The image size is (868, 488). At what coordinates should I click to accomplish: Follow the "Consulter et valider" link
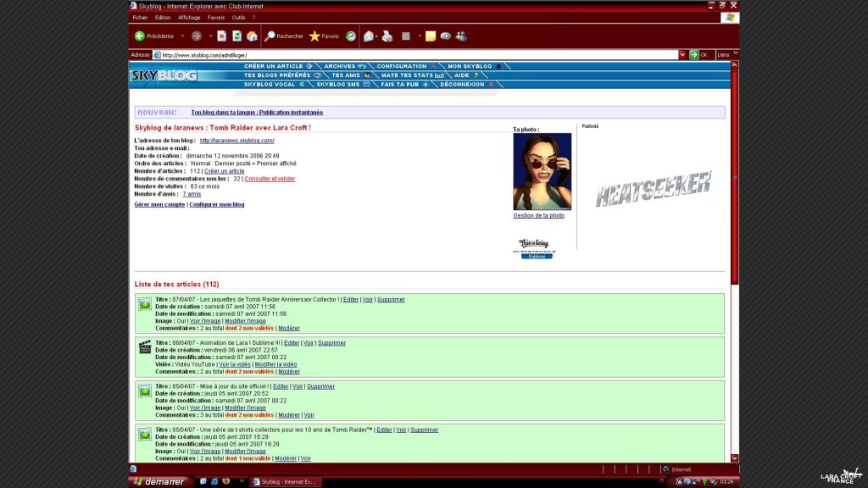[x=270, y=179]
